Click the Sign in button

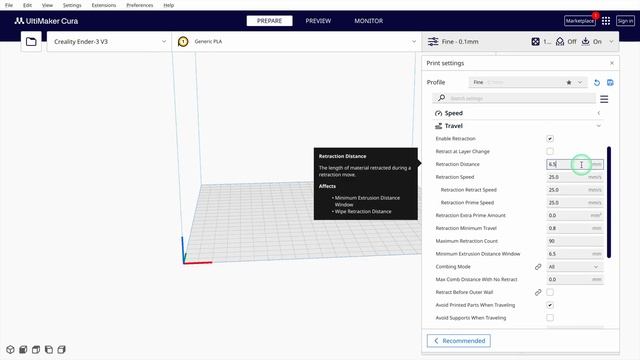625,21
